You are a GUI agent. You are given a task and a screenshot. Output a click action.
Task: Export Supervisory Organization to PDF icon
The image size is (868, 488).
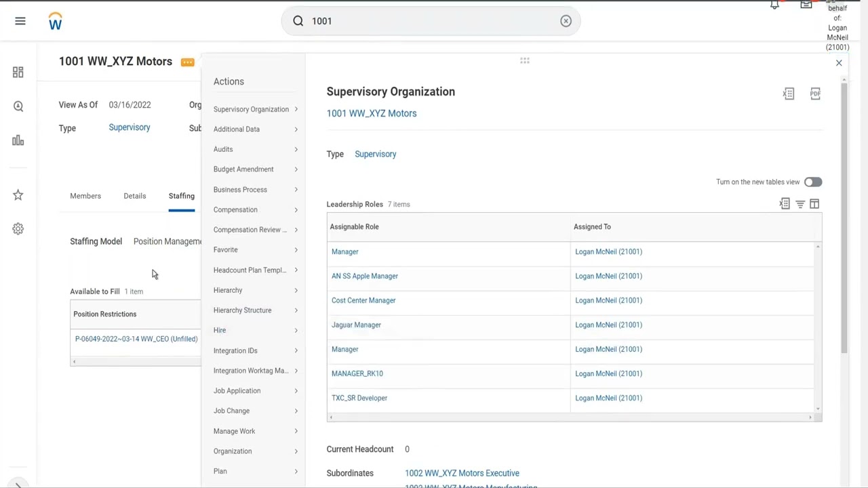[815, 94]
